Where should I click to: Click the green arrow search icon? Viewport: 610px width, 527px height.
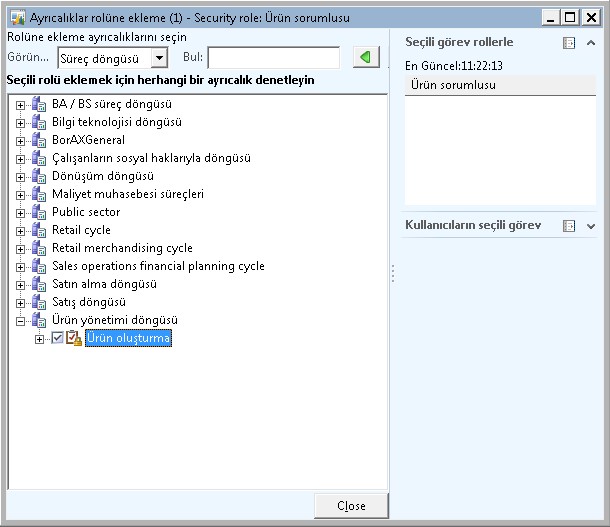click(367, 58)
